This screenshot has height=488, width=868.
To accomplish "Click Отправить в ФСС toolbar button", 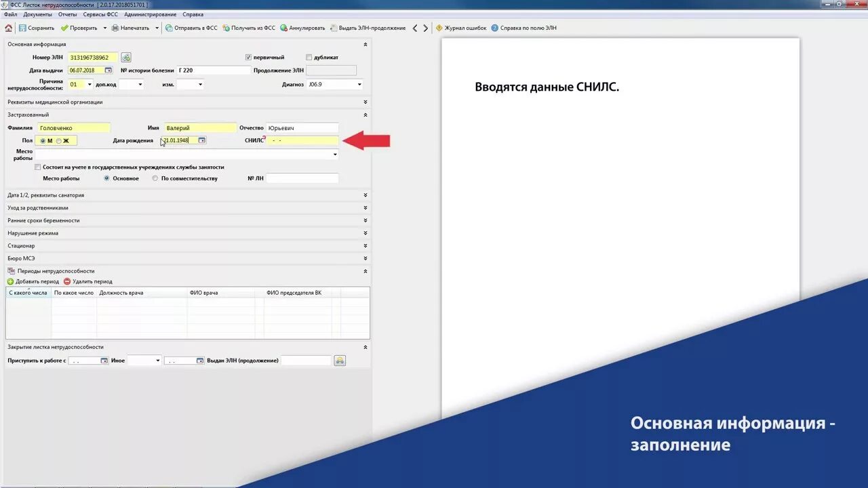I will click(191, 28).
